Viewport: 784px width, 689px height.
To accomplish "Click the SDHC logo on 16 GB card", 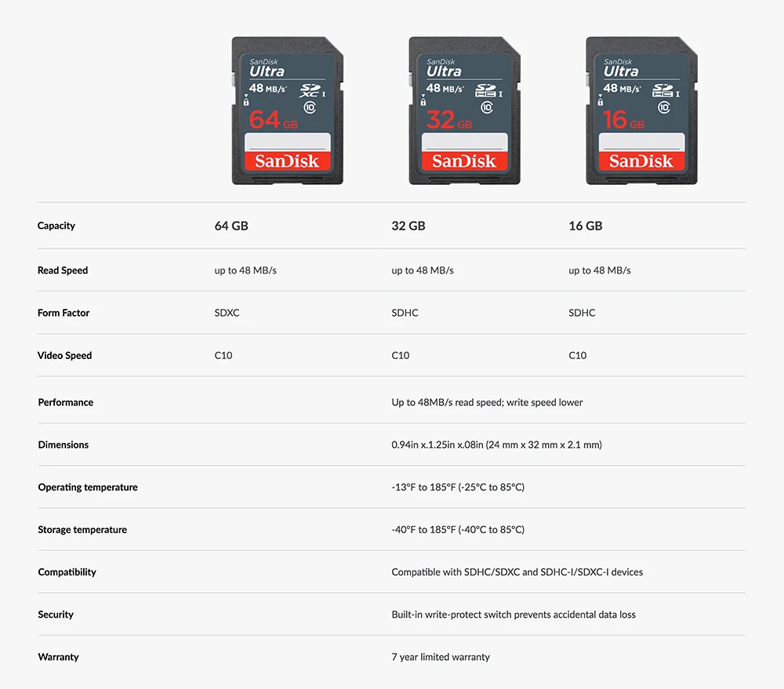I will coord(663,90).
